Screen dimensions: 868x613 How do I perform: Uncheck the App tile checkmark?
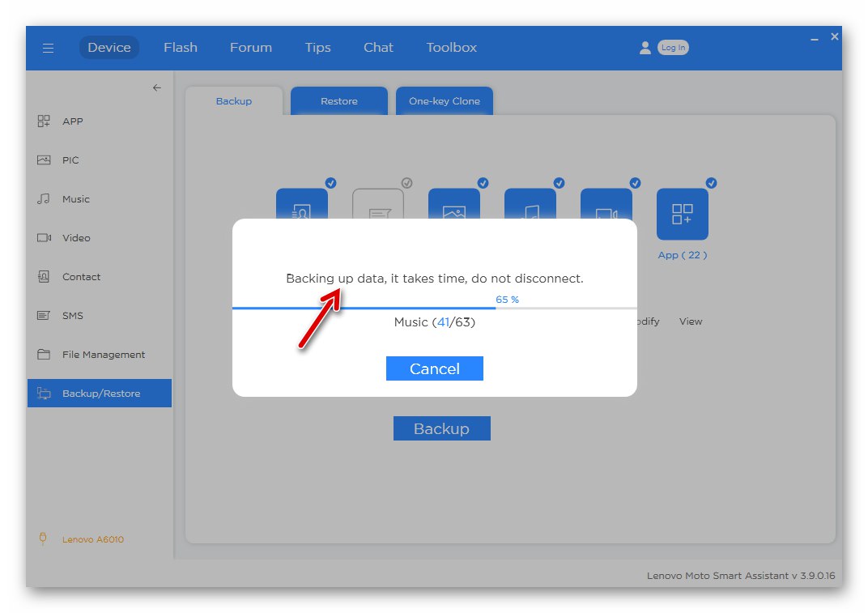coord(712,183)
